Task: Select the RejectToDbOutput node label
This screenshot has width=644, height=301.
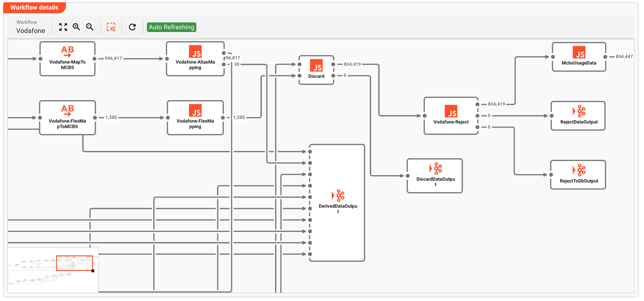Action: pos(579,181)
